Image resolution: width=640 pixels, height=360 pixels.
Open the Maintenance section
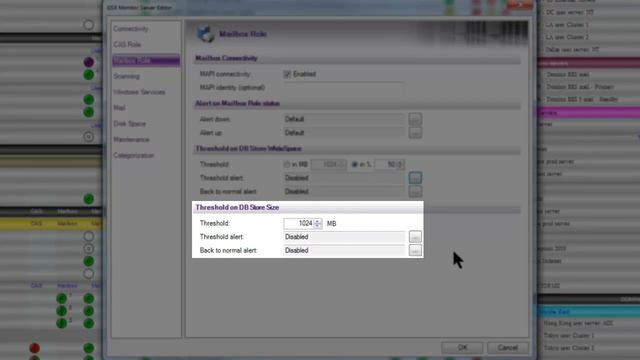pyautogui.click(x=131, y=140)
